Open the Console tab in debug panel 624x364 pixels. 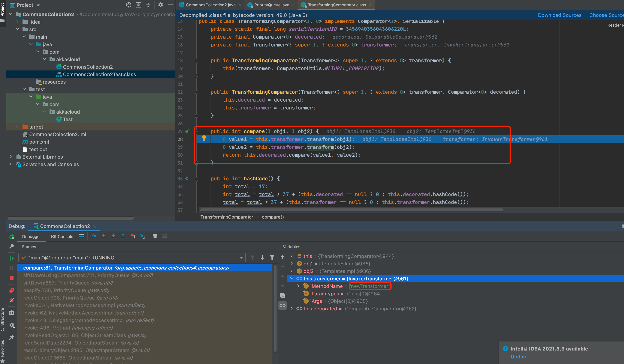coord(62,237)
